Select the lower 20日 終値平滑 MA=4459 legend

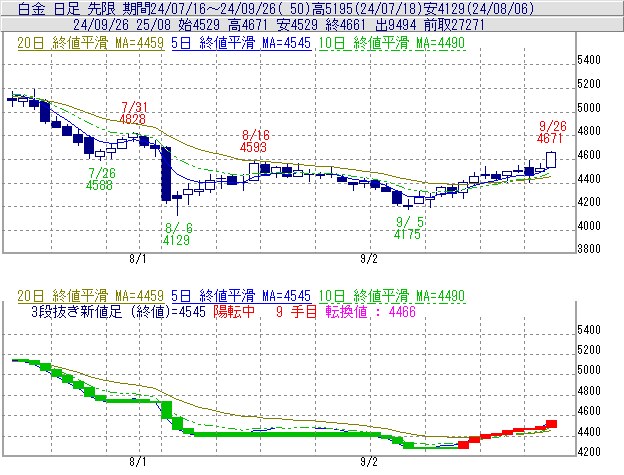tap(90, 296)
